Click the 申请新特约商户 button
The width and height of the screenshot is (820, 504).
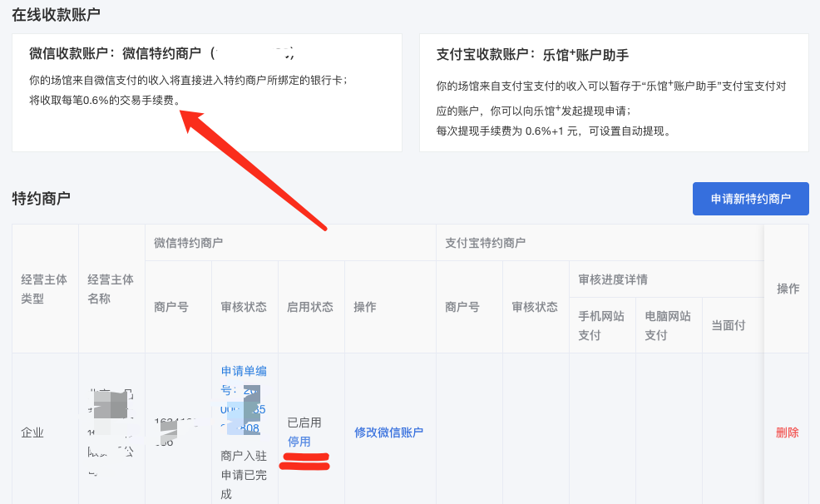click(750, 199)
